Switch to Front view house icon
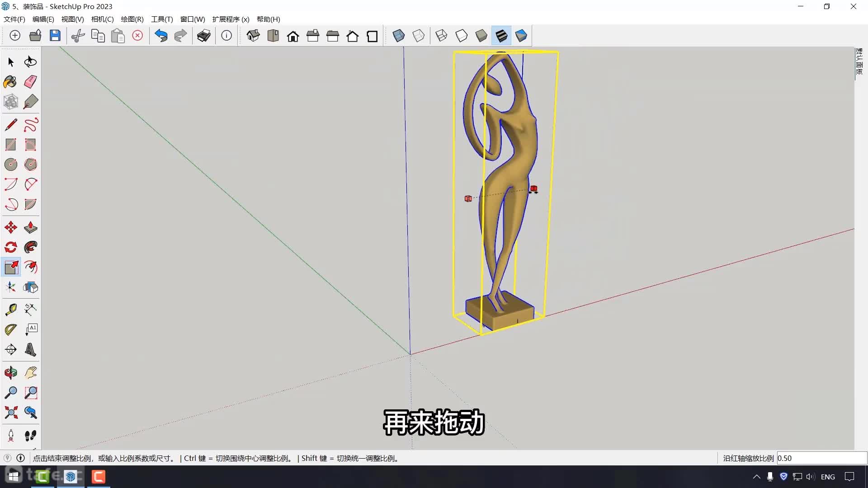Viewport: 868px width, 488px height. [293, 36]
